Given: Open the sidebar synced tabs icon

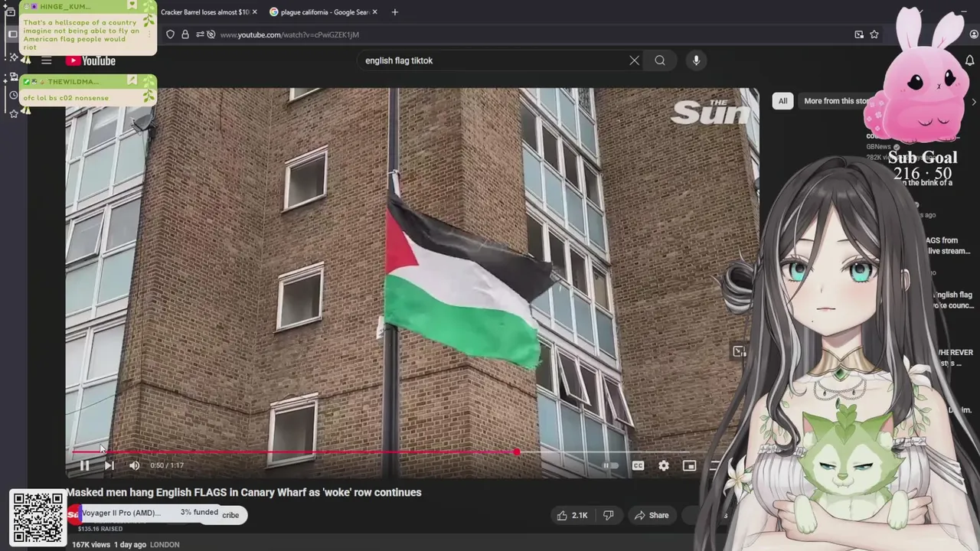Looking at the screenshot, I should tap(13, 77).
